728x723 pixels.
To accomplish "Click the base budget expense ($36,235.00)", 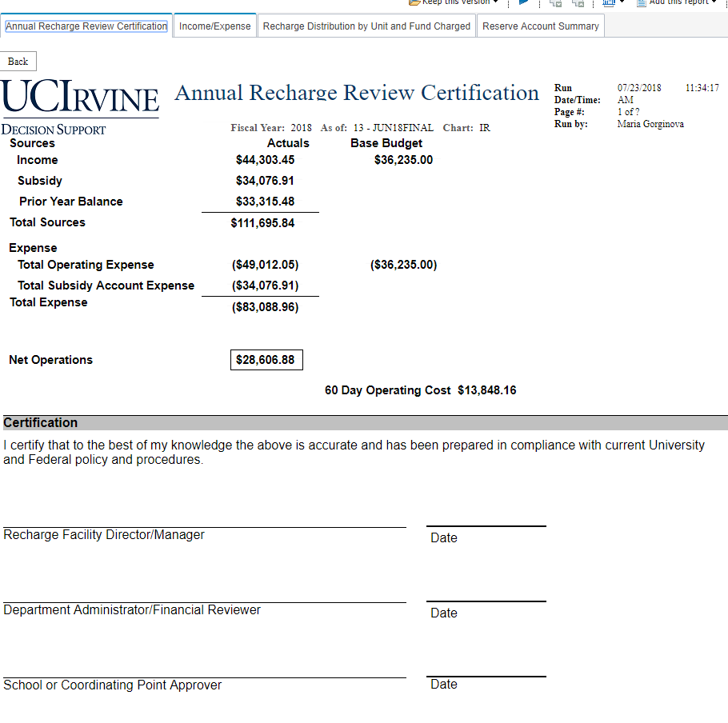I will click(403, 265).
